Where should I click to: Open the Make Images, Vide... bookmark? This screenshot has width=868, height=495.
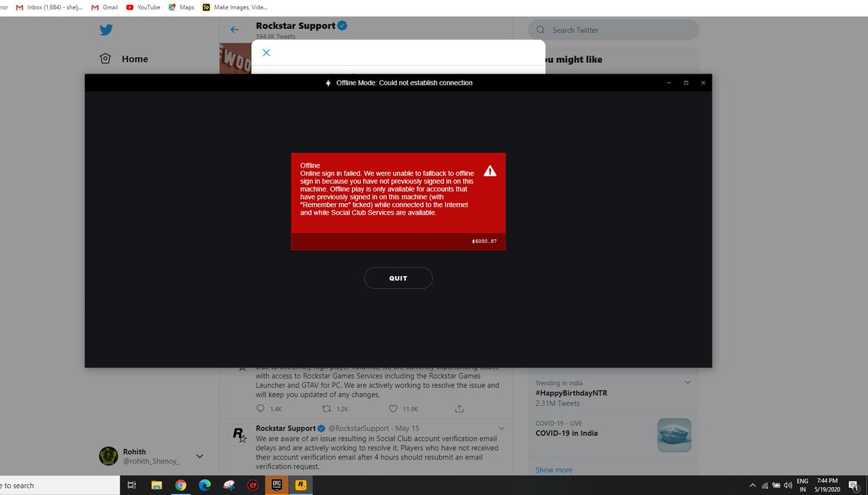(235, 7)
